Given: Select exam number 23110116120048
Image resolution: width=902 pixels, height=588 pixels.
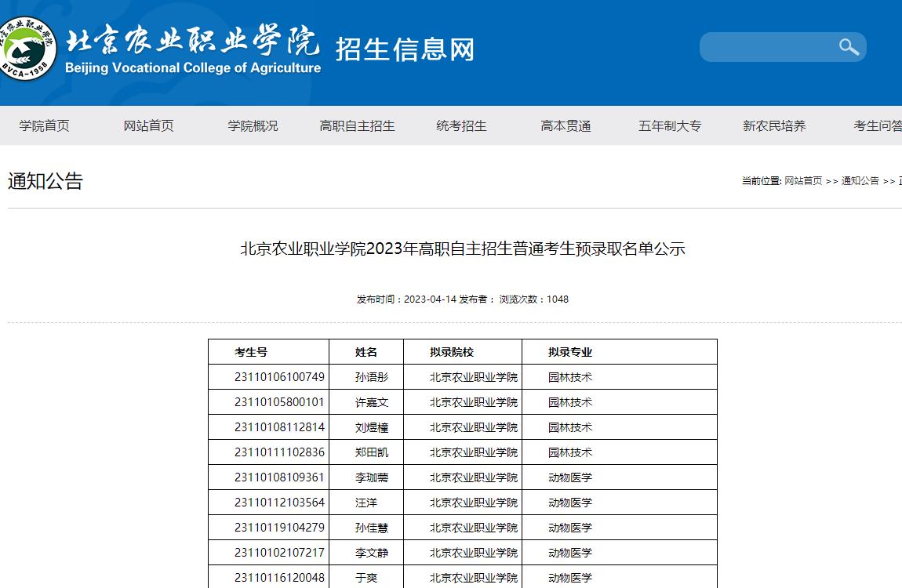Looking at the screenshot, I should click(279, 578).
